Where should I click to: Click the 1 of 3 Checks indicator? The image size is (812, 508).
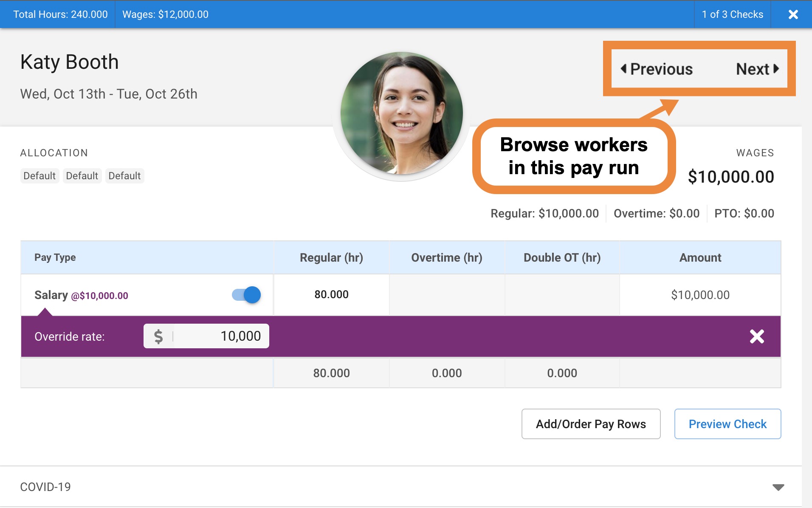(x=732, y=14)
